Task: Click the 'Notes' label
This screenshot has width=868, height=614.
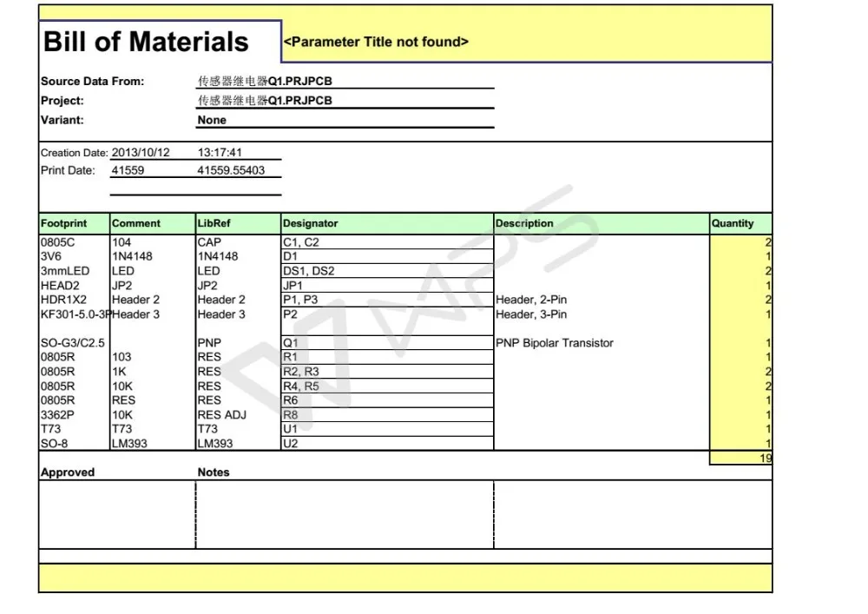Action: pos(214,472)
